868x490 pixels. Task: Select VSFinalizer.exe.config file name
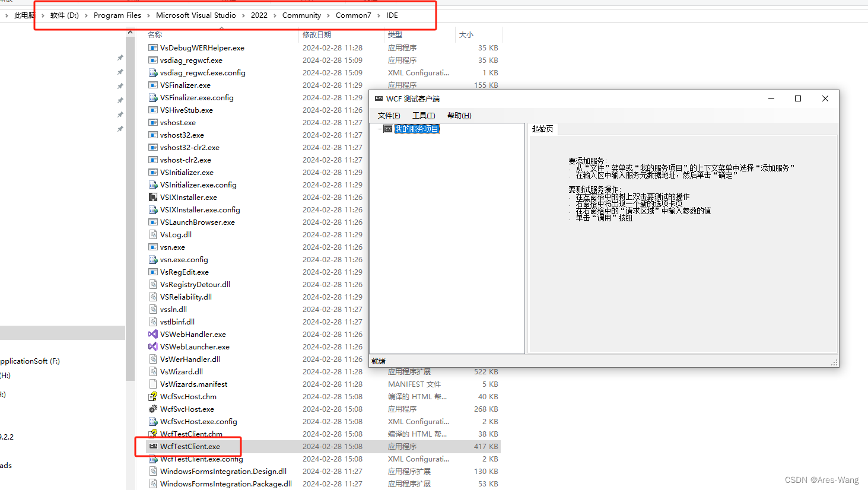click(196, 97)
